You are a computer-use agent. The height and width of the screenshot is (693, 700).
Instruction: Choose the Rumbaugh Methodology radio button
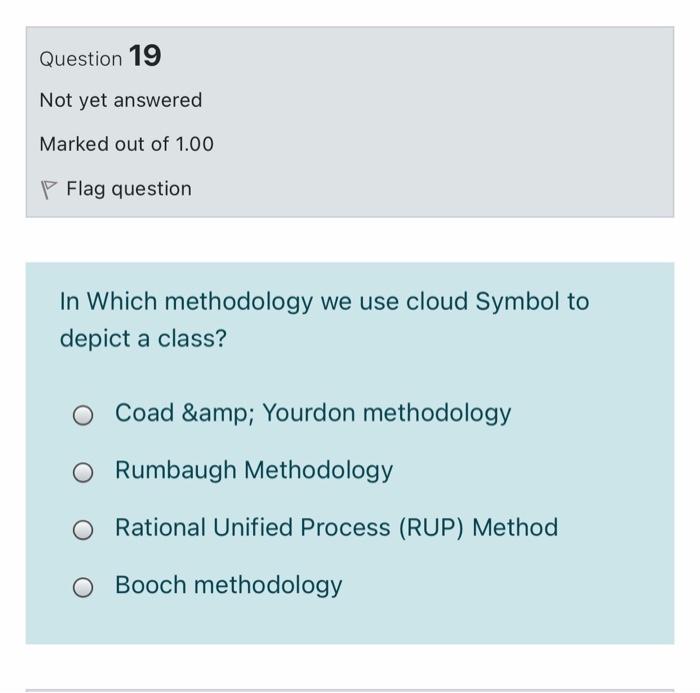click(84, 472)
